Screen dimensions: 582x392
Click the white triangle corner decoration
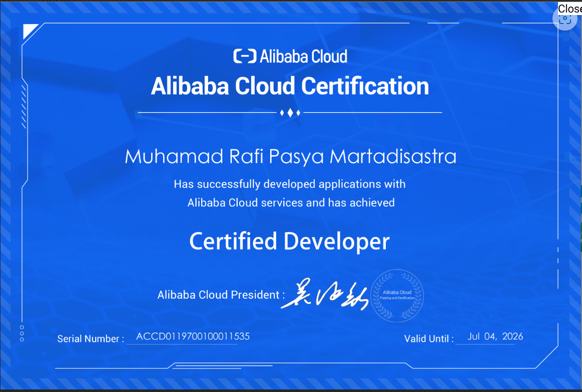coord(30,31)
